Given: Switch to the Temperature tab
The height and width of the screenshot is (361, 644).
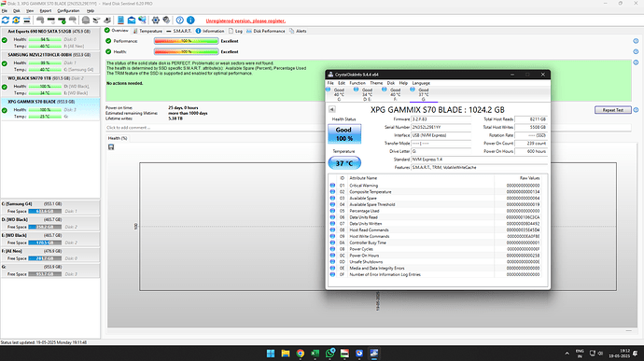Looking at the screenshot, I should 147,31.
